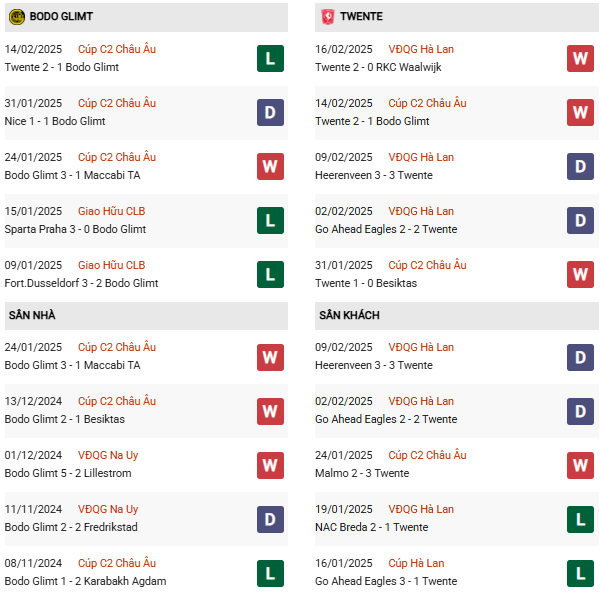600x595 pixels.
Task: Click the D badge for Bodo Glimt 2 - 2 Fredrikstad
Action: point(270,518)
